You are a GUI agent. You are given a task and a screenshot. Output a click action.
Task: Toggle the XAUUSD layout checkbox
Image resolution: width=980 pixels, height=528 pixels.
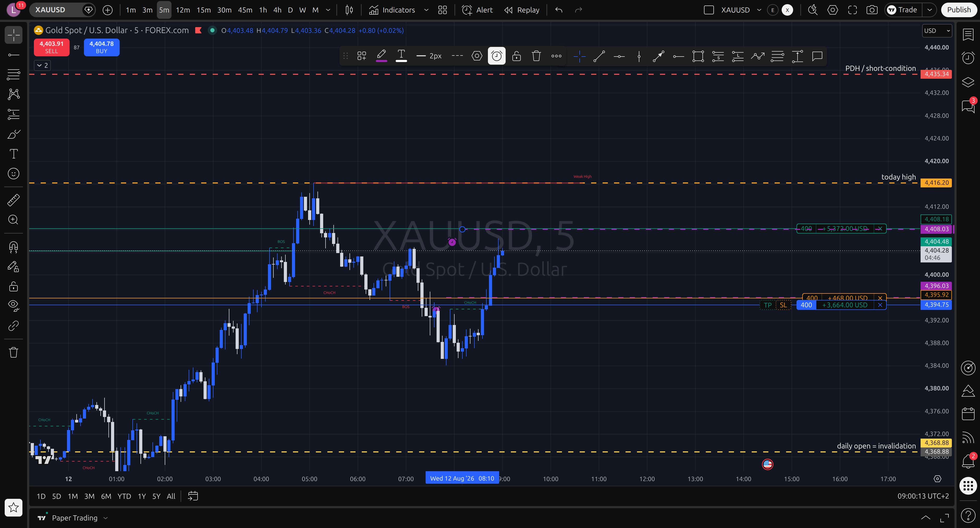click(709, 10)
